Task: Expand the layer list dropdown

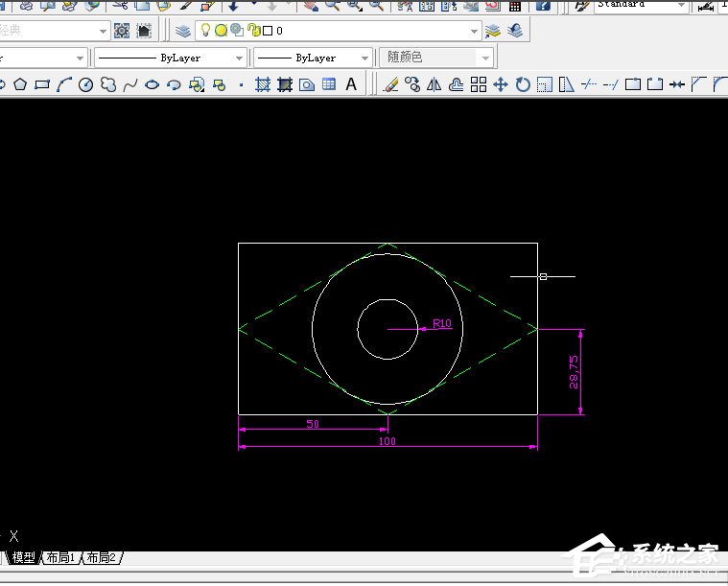Action: [x=474, y=31]
